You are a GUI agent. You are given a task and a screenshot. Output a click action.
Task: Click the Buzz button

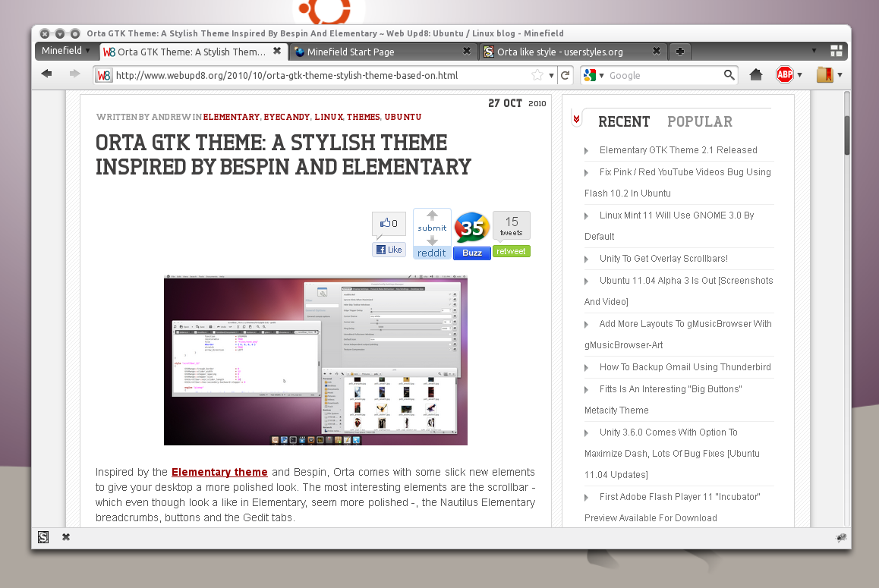pos(472,253)
